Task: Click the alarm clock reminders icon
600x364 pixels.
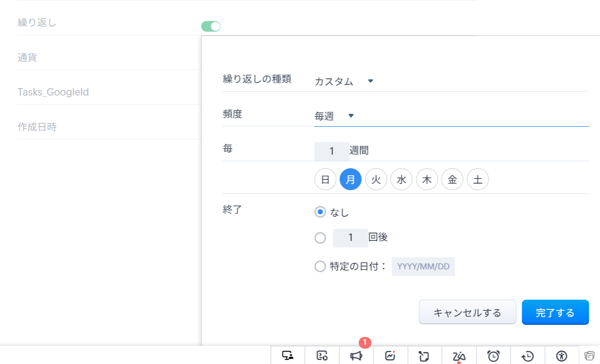Action: (493, 356)
